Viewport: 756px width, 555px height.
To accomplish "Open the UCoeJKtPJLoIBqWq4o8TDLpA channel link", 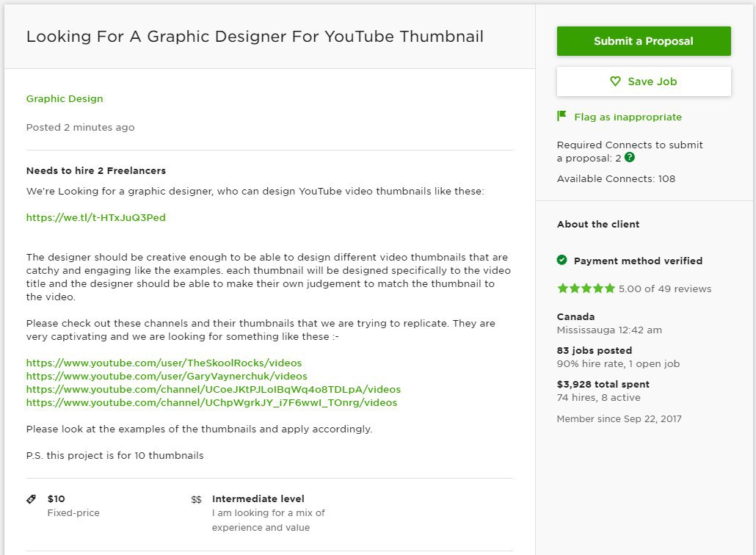I will click(x=213, y=389).
